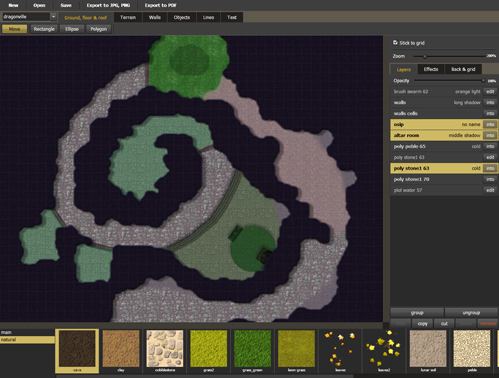Click edit on brush swarm 62 layer
499x378 pixels.
(x=490, y=91)
